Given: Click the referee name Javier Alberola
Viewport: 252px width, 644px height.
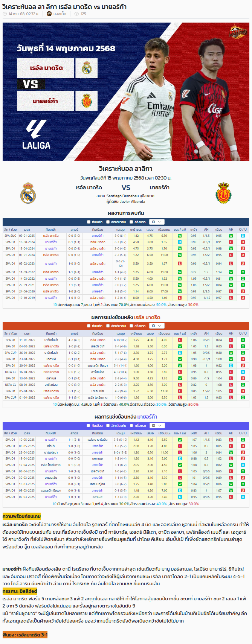Looking at the screenshot, I should click(132, 202).
